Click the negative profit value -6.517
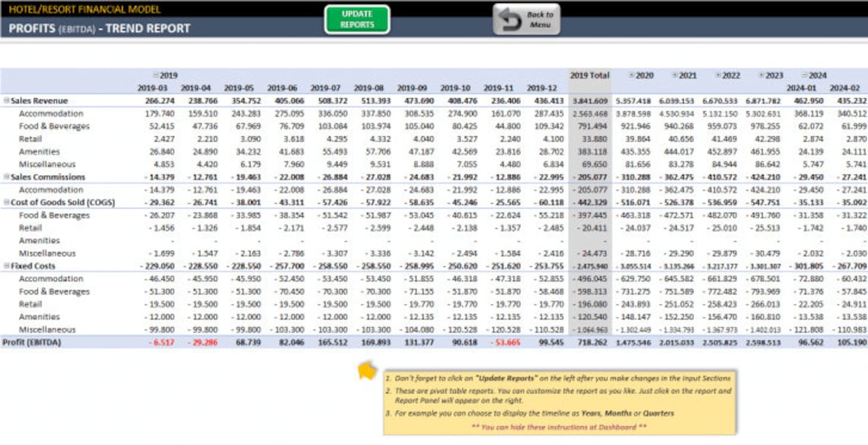 (x=161, y=342)
